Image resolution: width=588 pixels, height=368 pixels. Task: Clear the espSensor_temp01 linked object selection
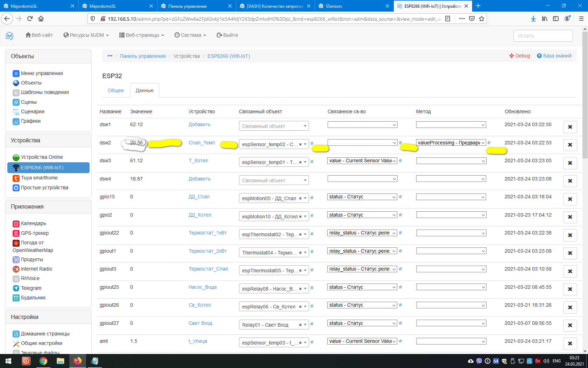(x=300, y=162)
